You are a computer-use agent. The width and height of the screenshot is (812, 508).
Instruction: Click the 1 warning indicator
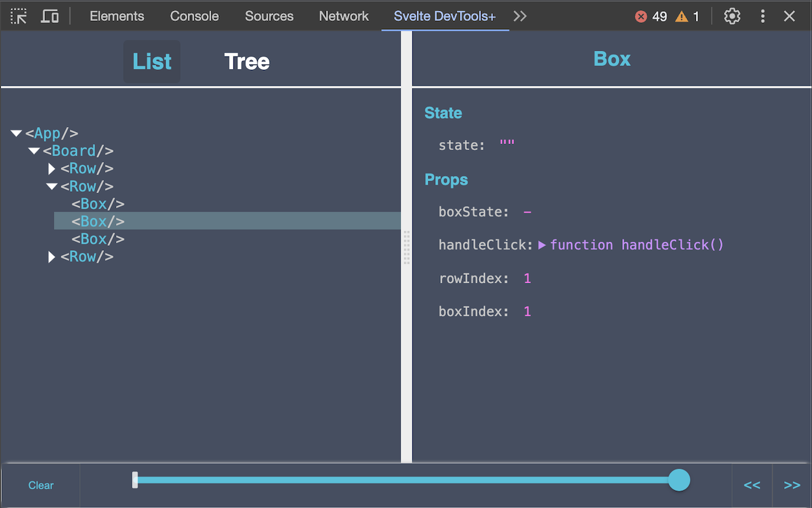(x=687, y=17)
